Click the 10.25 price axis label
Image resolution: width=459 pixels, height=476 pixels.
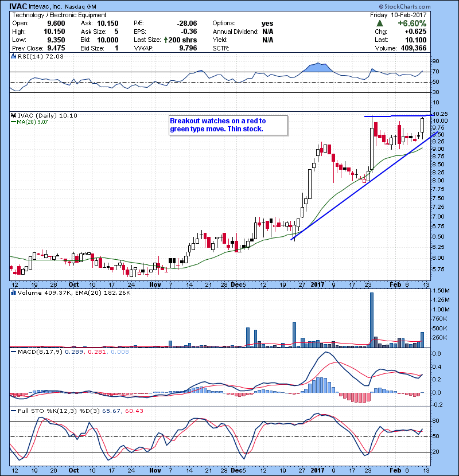(440, 114)
